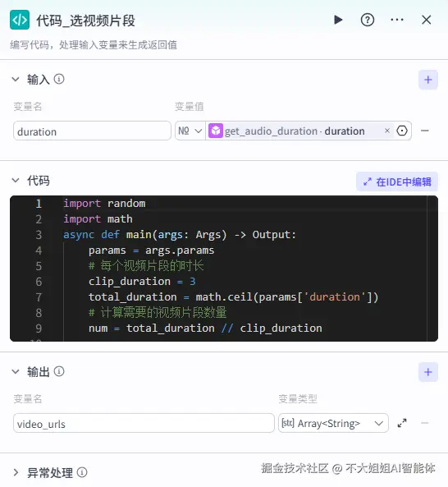Remove the video_urls output row

tap(425, 423)
